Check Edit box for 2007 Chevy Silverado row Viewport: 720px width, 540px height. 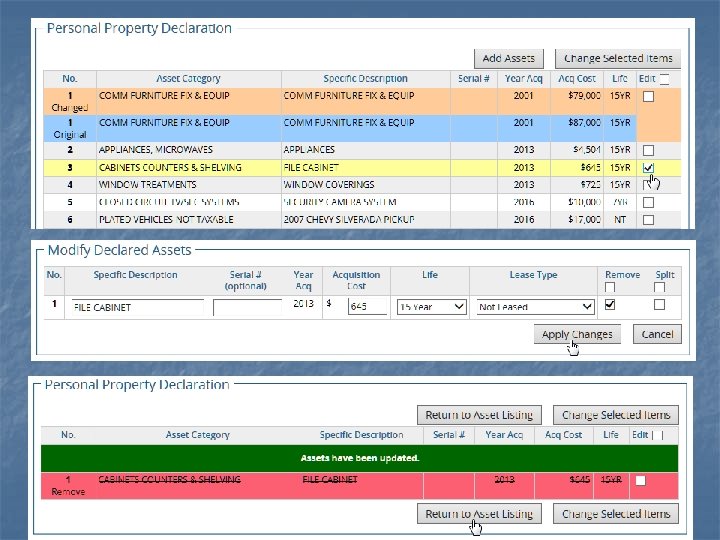(x=648, y=220)
